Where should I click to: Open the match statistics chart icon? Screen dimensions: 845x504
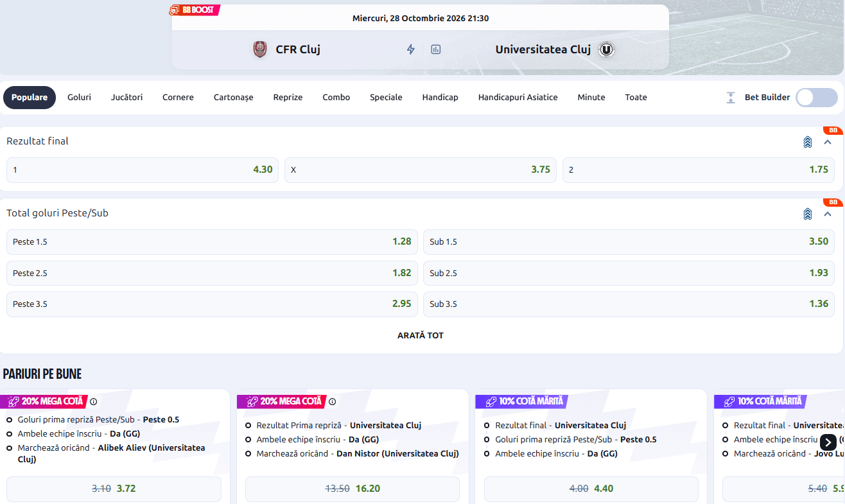coord(436,49)
